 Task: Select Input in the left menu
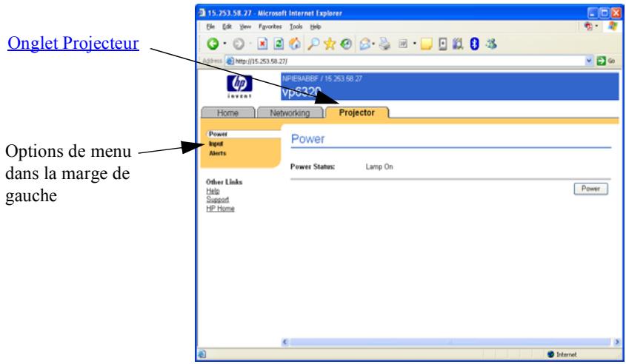(x=216, y=144)
